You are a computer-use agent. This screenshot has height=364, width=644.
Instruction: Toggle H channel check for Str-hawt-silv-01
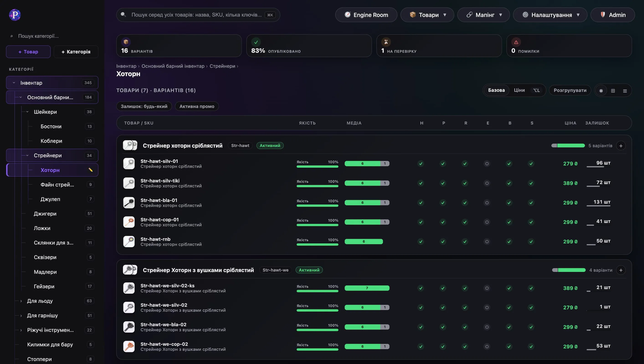click(x=421, y=164)
